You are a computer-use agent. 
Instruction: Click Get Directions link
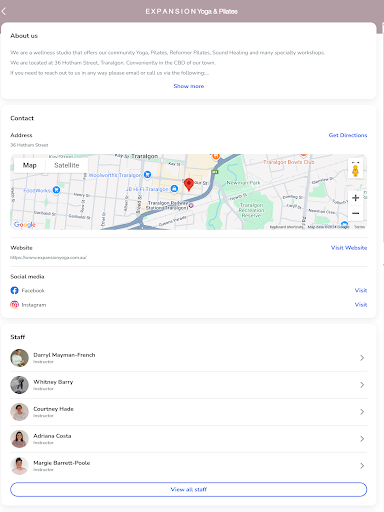348,135
